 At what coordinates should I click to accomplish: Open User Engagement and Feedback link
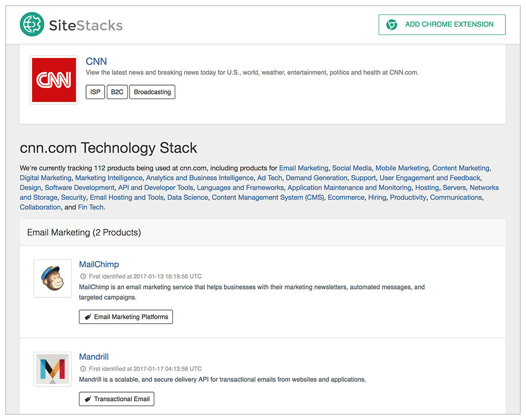(x=430, y=178)
